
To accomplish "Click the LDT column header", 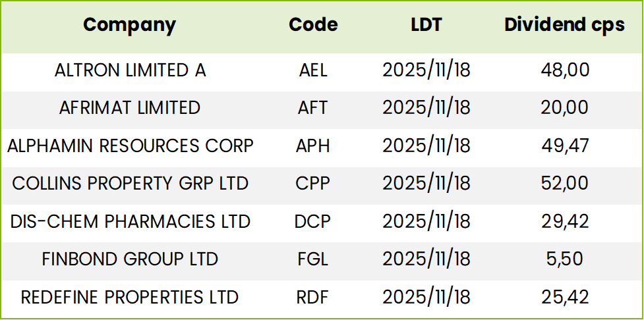I will click(x=426, y=25).
